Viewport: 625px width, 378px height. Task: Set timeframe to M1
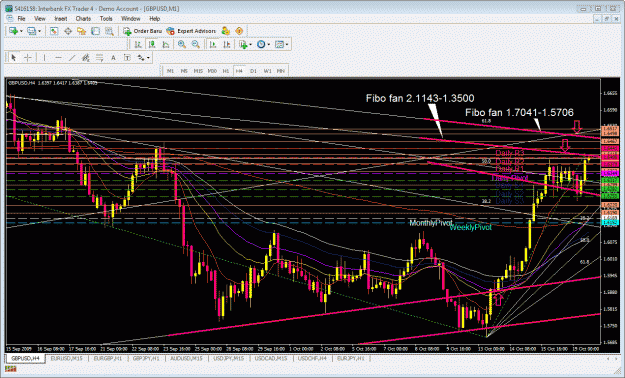click(170, 71)
